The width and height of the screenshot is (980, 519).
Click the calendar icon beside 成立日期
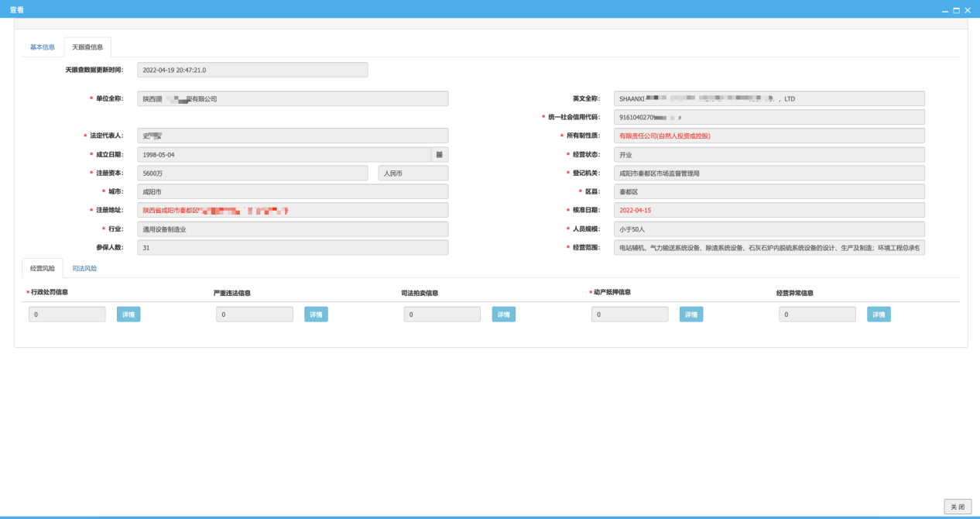point(439,155)
